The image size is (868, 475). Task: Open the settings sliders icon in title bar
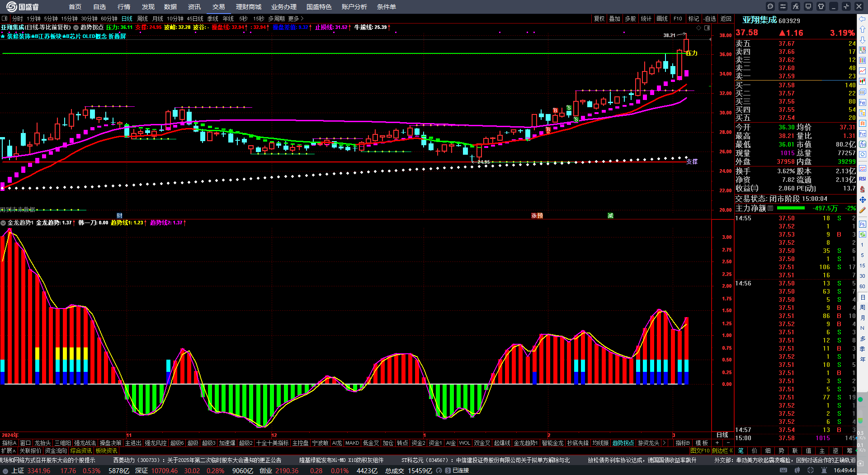coord(783,6)
